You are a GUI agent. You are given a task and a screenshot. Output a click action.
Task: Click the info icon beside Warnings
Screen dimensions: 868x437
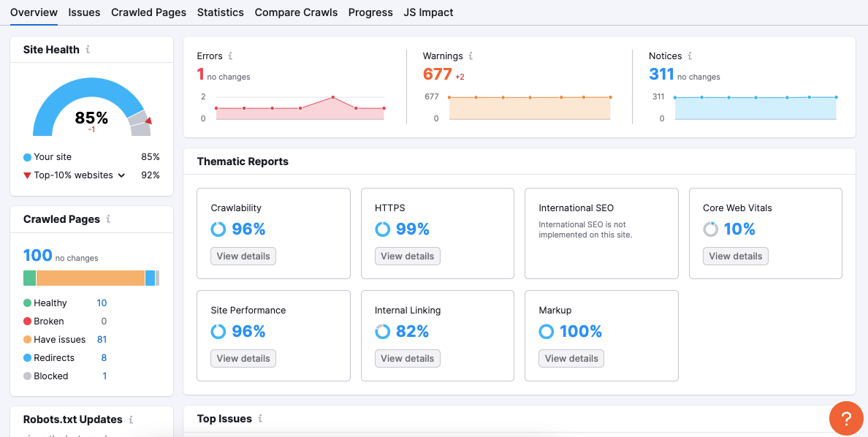pos(471,56)
